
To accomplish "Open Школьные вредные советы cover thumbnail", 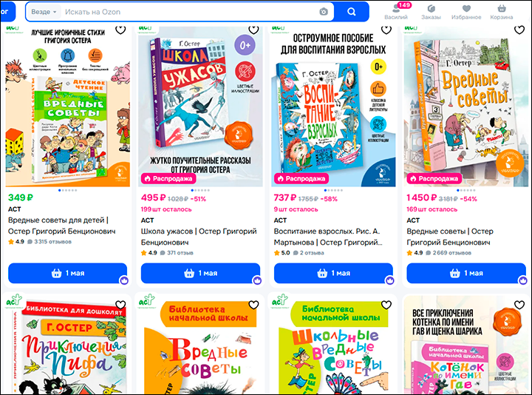I will click(332, 345).
